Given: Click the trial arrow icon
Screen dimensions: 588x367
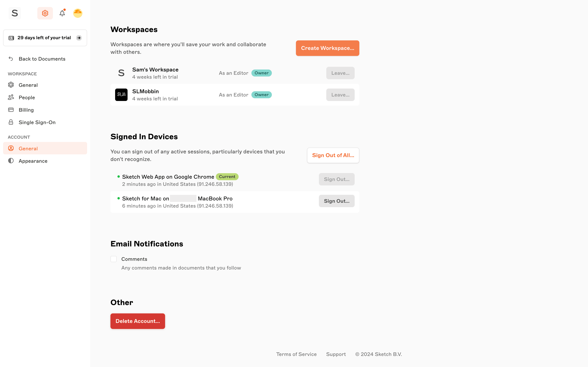Looking at the screenshot, I should [79, 38].
